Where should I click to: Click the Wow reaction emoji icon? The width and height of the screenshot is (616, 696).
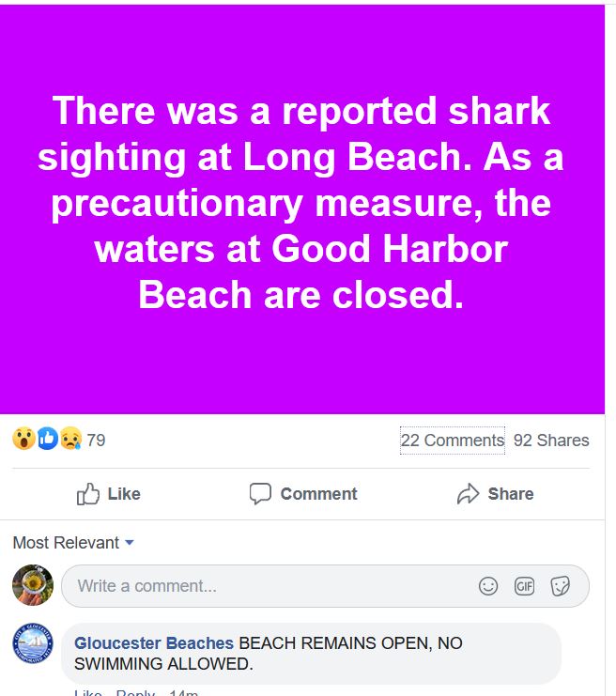pyautogui.click(x=23, y=439)
